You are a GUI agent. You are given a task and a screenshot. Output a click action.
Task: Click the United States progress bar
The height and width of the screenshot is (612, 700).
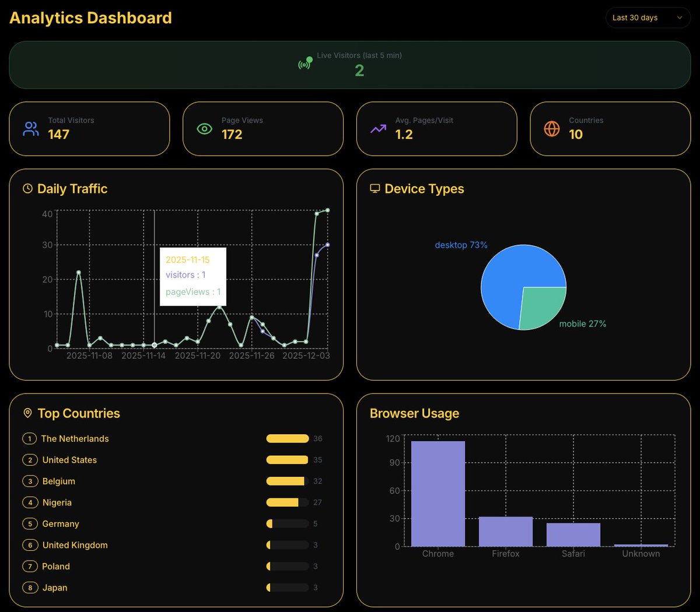click(x=288, y=460)
